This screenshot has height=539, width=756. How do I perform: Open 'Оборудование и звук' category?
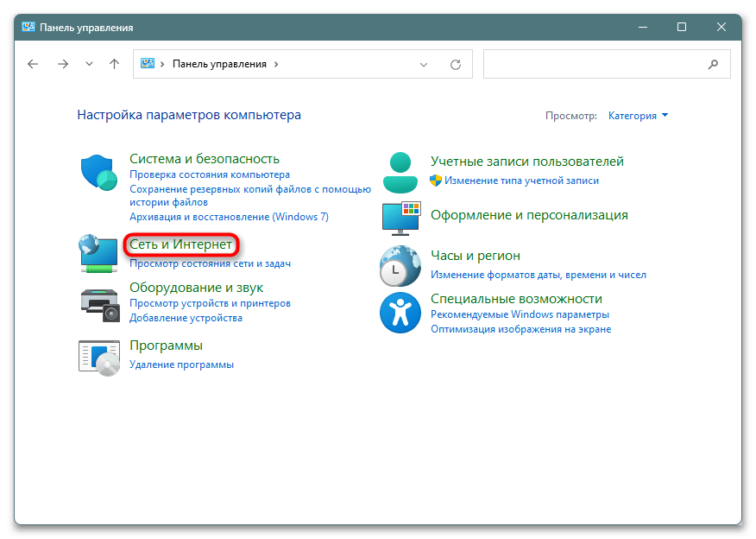click(x=196, y=288)
